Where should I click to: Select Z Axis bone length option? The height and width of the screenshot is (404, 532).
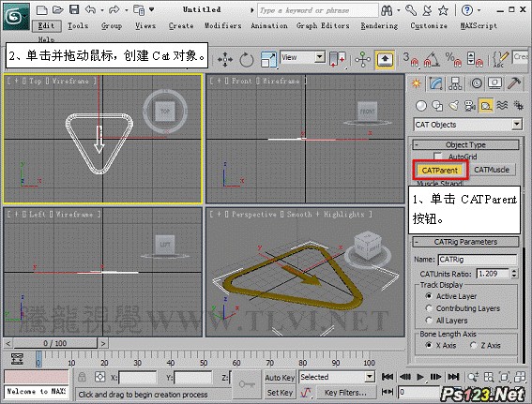(474, 345)
